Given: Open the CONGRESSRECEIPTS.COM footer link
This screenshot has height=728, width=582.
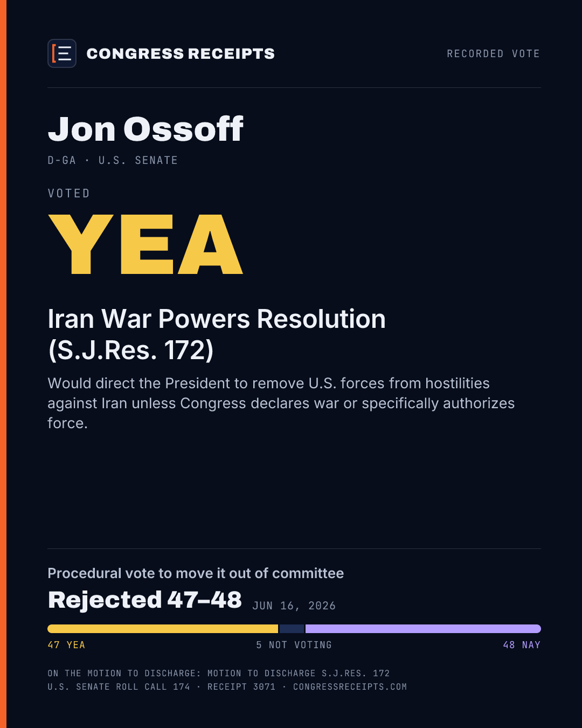Looking at the screenshot, I should [350, 686].
